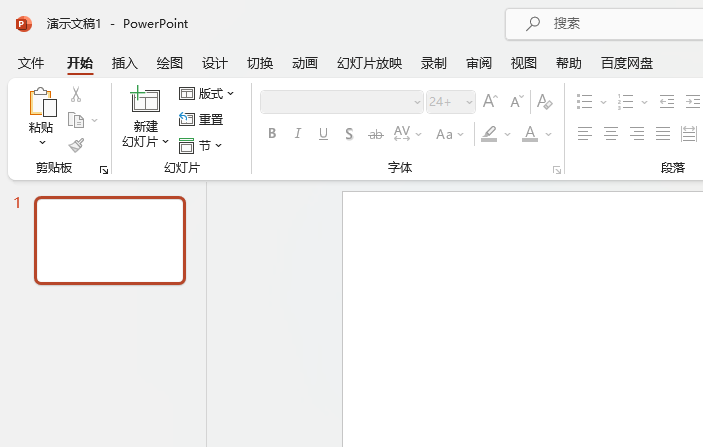Screen dimensions: 703x447
Task: Click the font color A swatch
Action: click(x=530, y=134)
